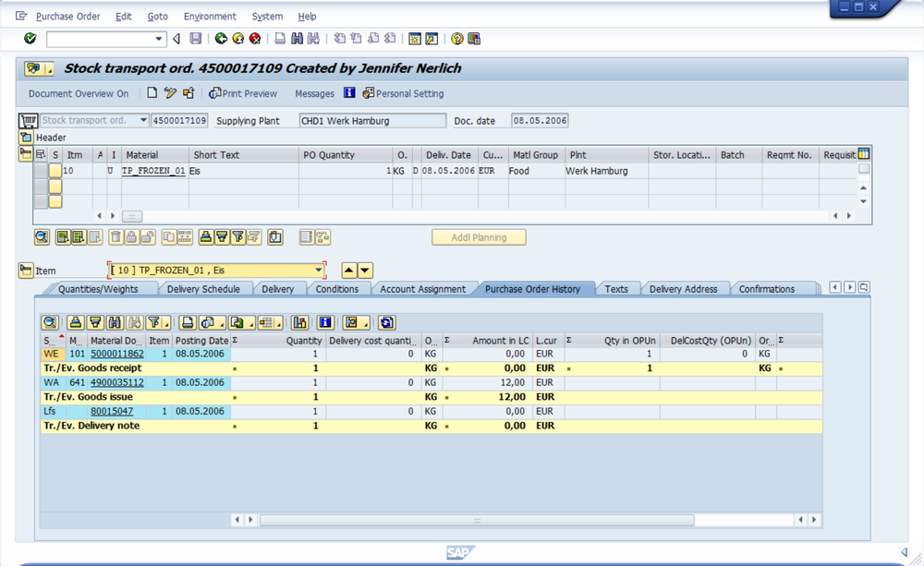The height and width of the screenshot is (566, 924).
Task: Collapse the Item overview section
Action: point(26,154)
